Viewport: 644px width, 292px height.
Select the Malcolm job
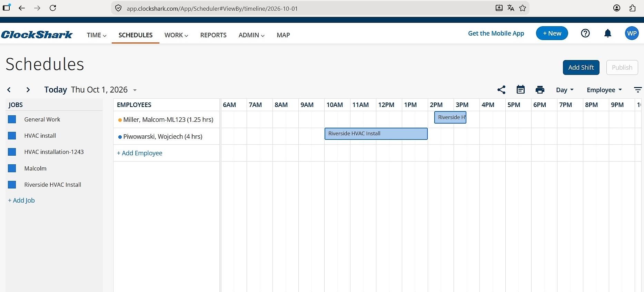click(x=35, y=168)
